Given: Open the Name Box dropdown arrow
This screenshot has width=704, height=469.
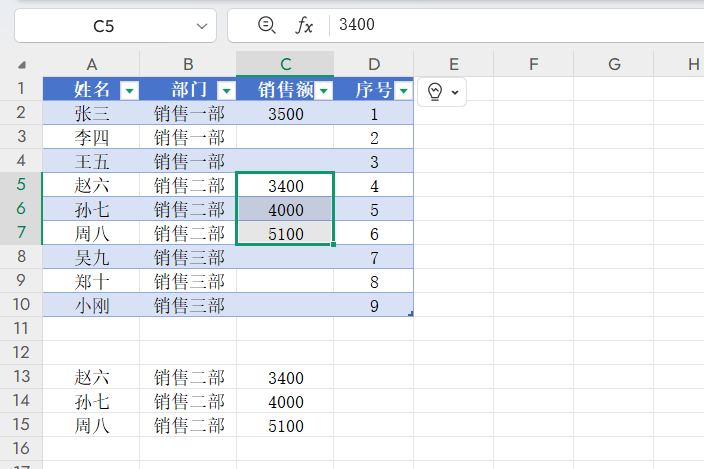Looking at the screenshot, I should click(203, 26).
